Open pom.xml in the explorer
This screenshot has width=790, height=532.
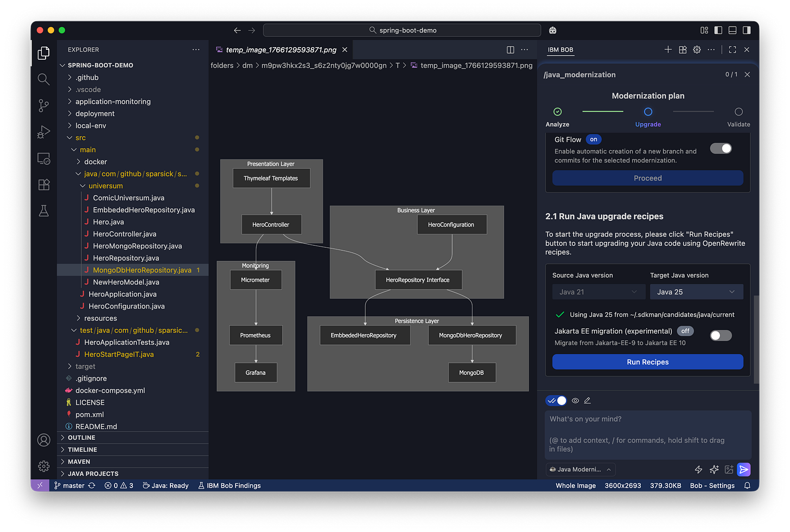pyautogui.click(x=132, y=414)
